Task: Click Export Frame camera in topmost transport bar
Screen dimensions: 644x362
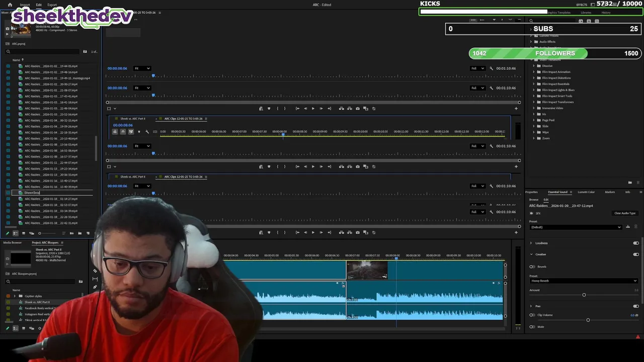Action: click(358, 109)
